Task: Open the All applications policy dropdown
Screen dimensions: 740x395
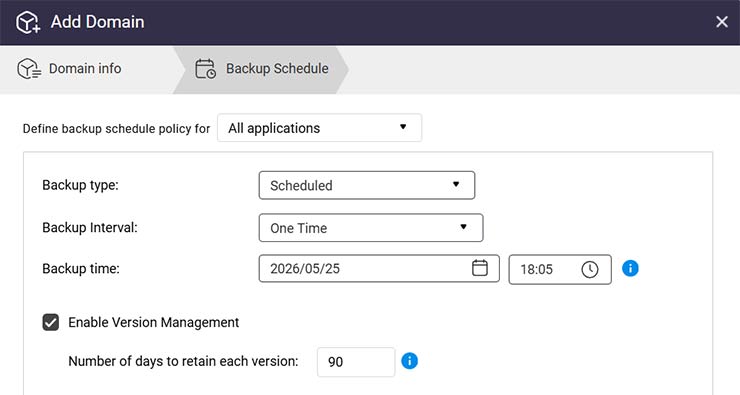Action: pyautogui.click(x=320, y=128)
